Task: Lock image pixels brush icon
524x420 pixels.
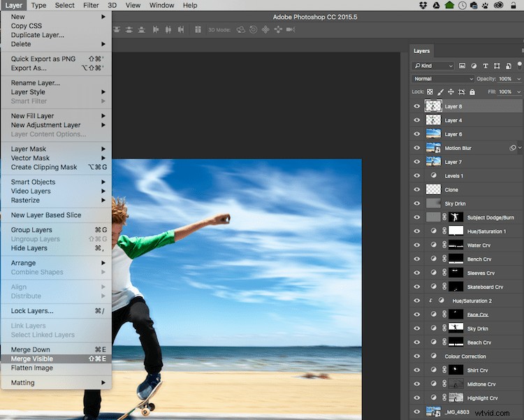Action: 440,92
